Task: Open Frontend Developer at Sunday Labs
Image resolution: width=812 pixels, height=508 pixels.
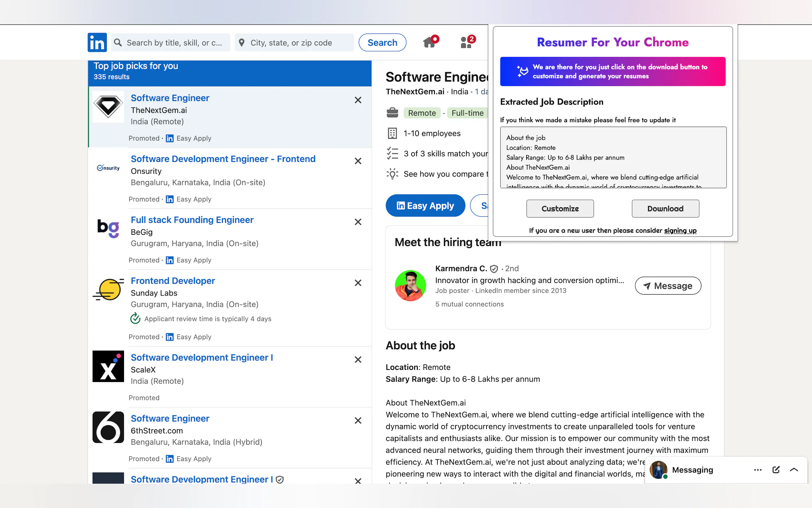Action: (173, 281)
